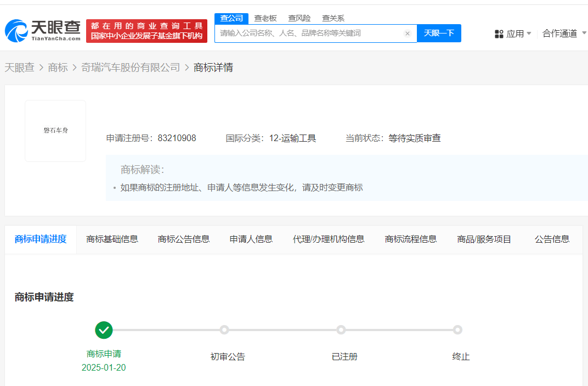The image size is (588, 386).
Task: Click the 已注册 progress node
Action: (x=341, y=330)
